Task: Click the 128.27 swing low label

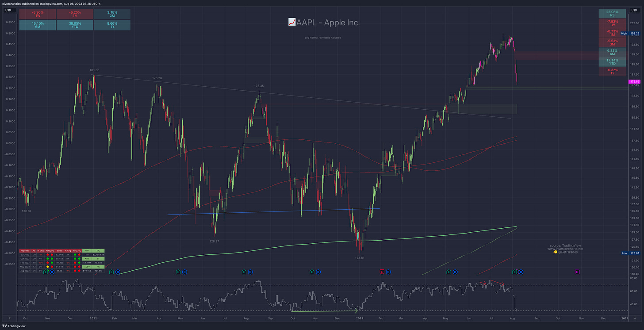Action: click(215, 241)
